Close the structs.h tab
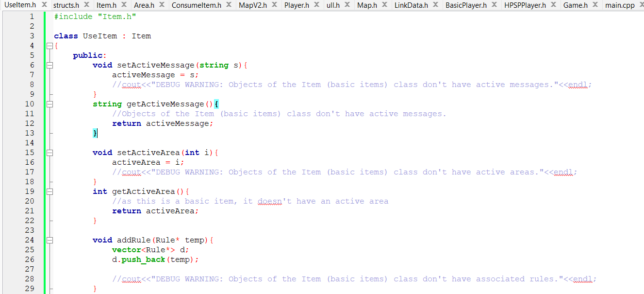The height and width of the screenshot is (294, 644). click(86, 4)
